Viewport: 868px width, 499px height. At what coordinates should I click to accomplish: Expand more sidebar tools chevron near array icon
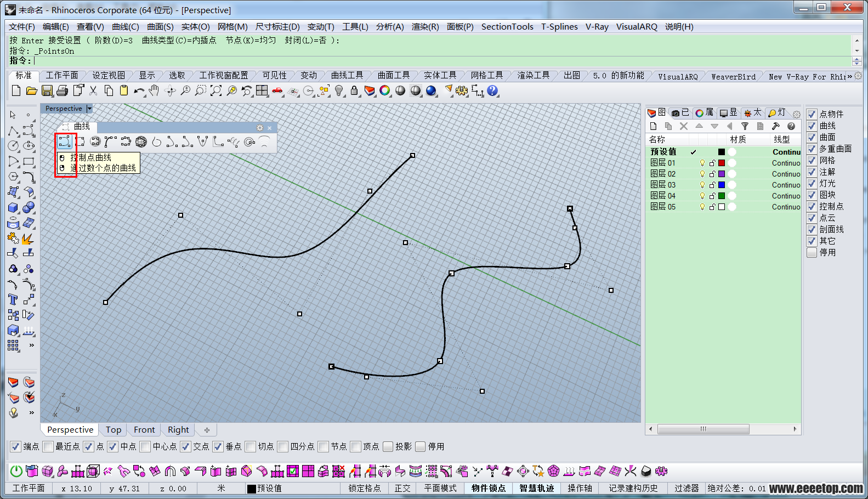31,345
